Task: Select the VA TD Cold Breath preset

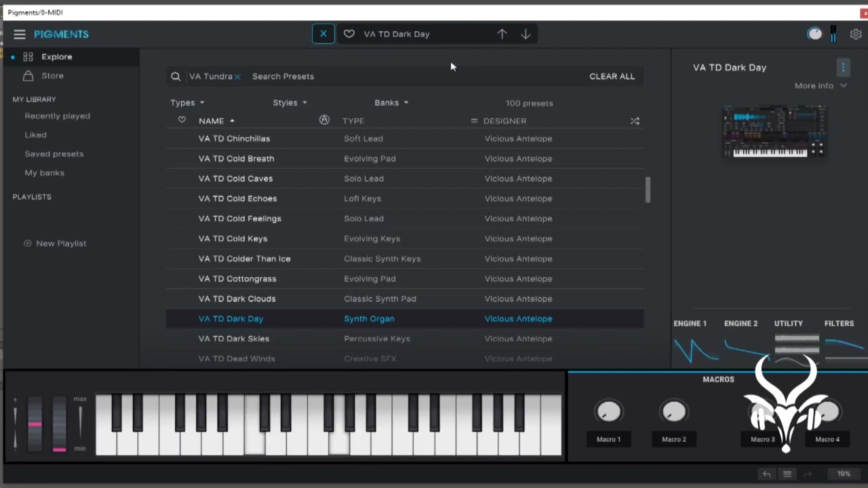Action: 405,159
